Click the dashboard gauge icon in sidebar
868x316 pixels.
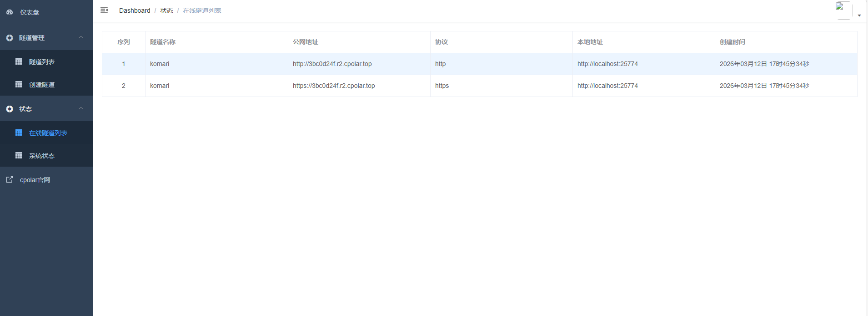[10, 12]
